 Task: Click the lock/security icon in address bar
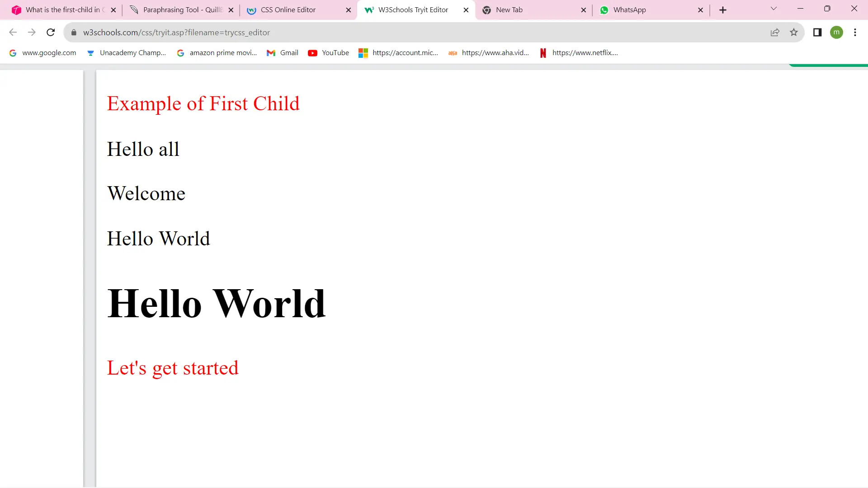pos(73,32)
